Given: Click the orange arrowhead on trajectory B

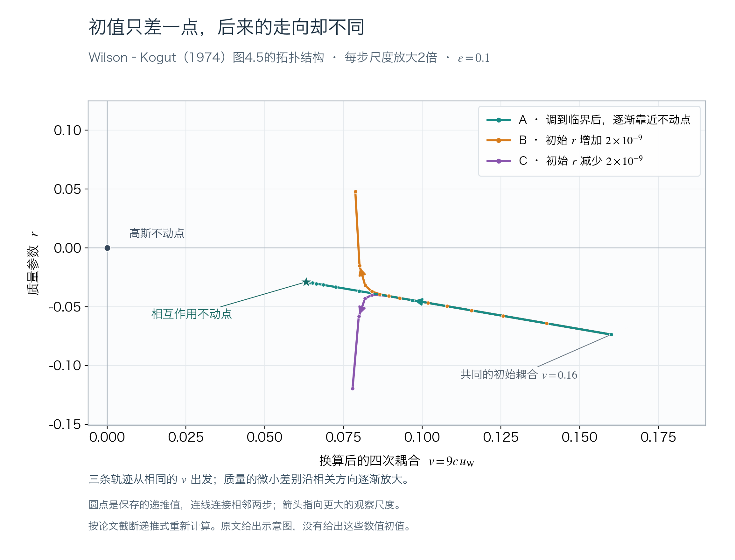Looking at the screenshot, I should [x=362, y=272].
